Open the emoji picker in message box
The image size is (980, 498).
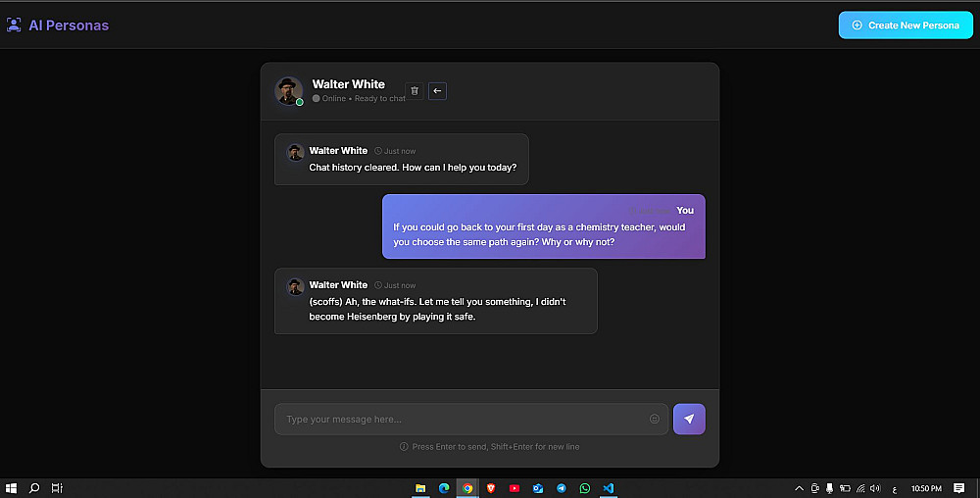[655, 419]
